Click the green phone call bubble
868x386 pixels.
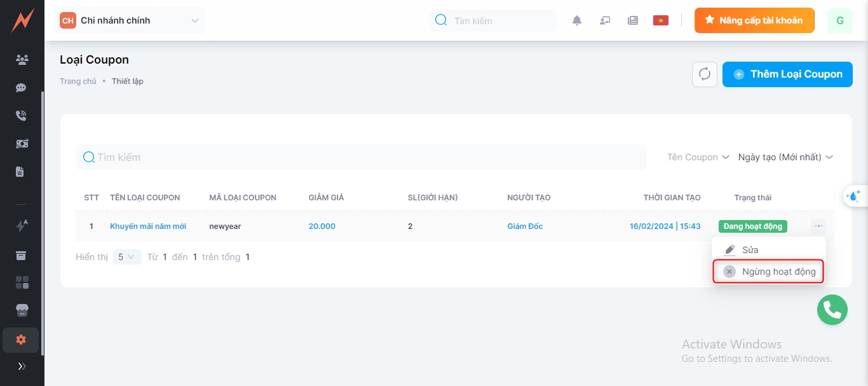coord(832,310)
